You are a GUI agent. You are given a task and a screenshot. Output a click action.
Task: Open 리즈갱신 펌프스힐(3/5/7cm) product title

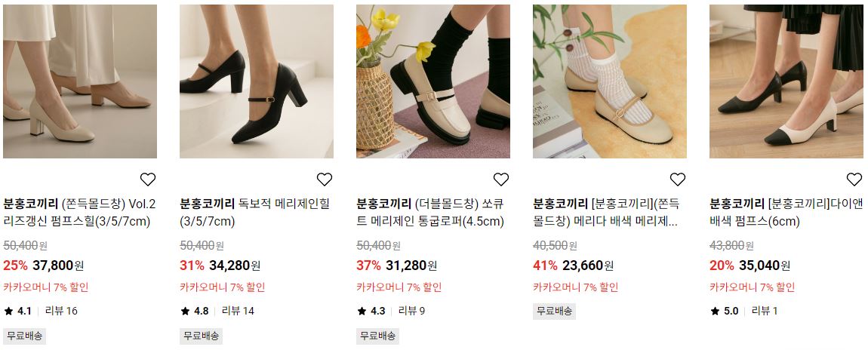(80, 213)
